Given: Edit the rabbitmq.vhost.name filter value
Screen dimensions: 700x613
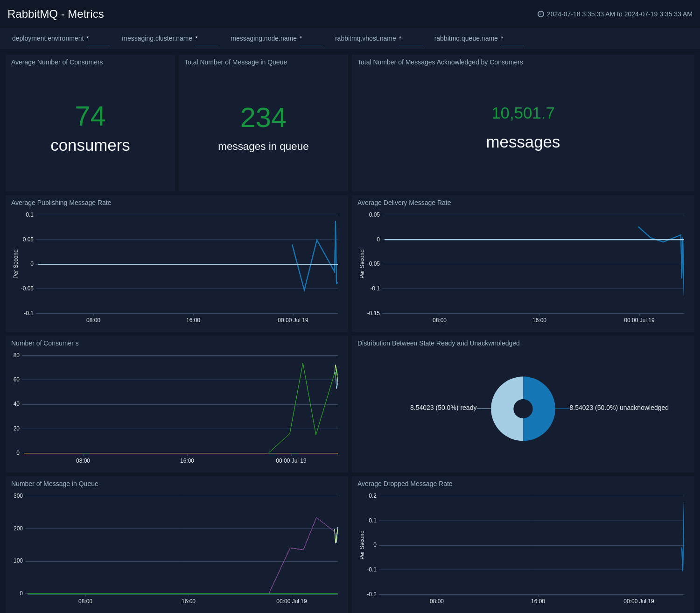Looking at the screenshot, I should (x=411, y=39).
